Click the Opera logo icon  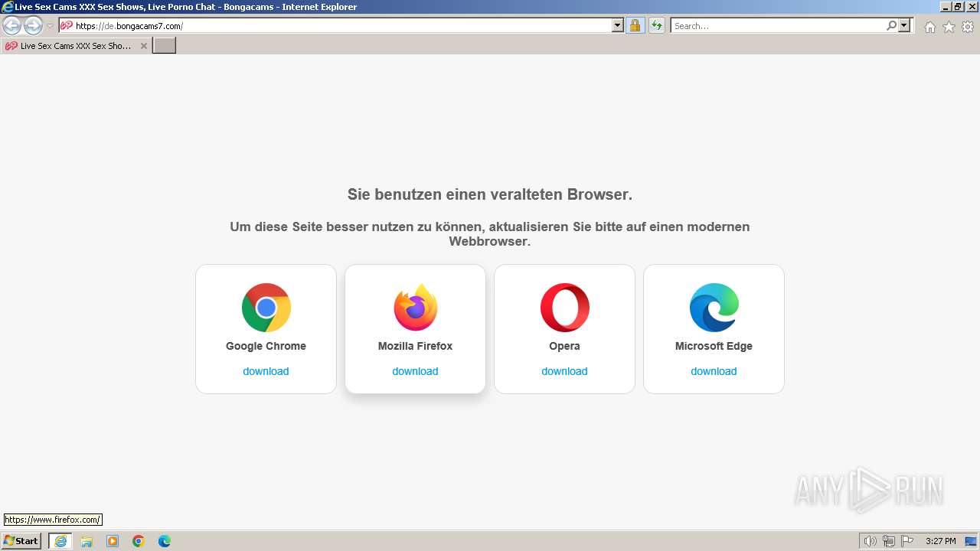coord(564,308)
